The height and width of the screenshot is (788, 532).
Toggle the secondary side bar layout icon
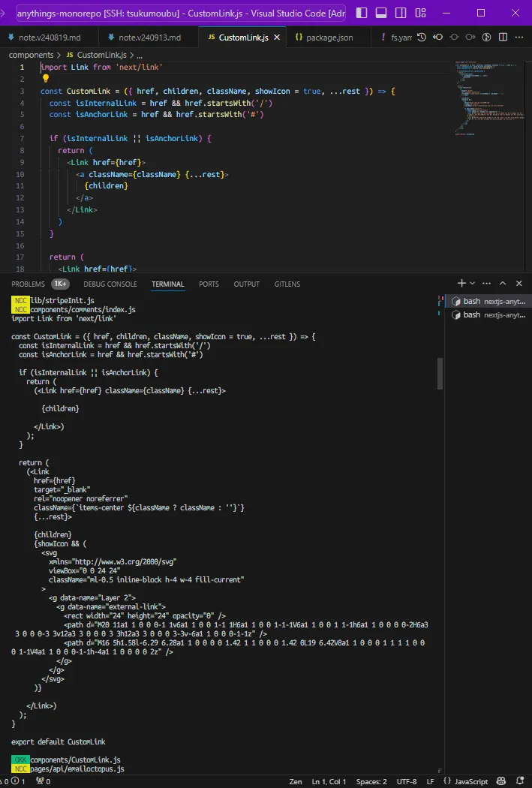401,13
